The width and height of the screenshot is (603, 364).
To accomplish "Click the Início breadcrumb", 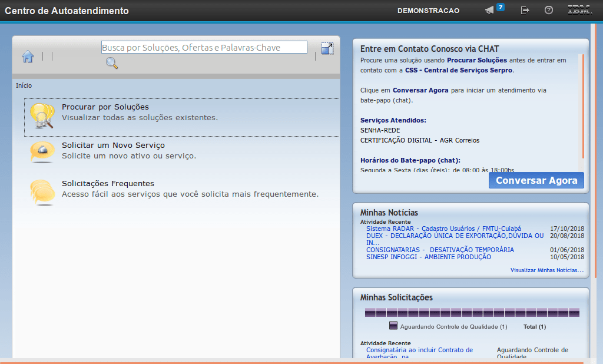I will tap(24, 85).
